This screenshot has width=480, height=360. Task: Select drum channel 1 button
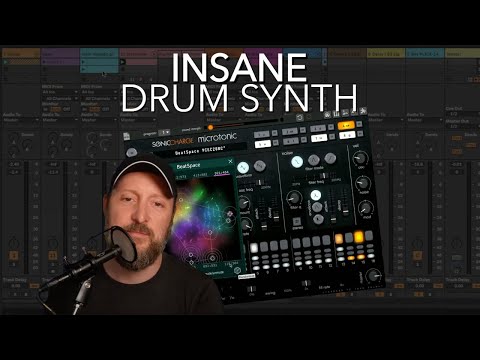[261, 134]
